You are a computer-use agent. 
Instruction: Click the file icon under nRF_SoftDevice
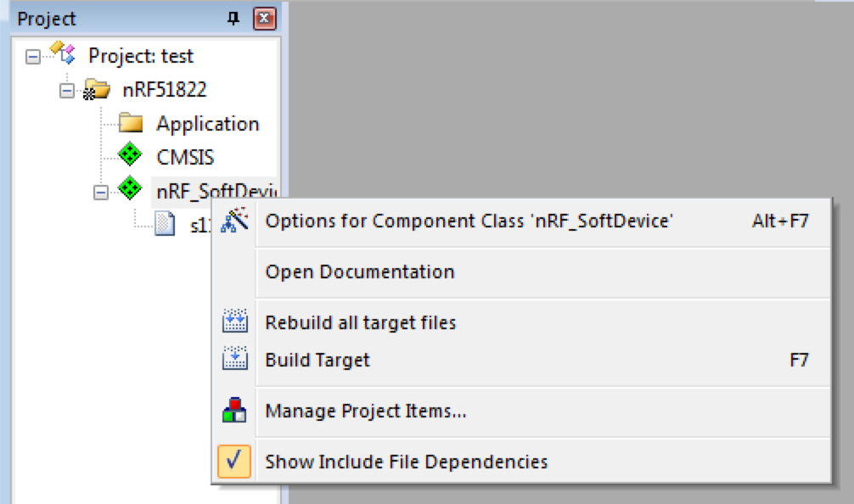(x=164, y=225)
